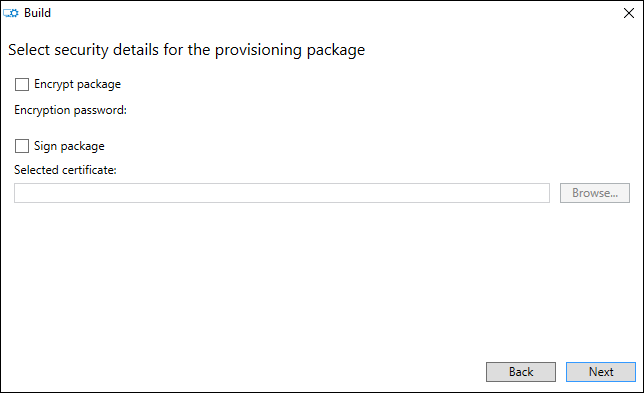Click the word 'Encrypt' beside first checkbox

point(54,84)
